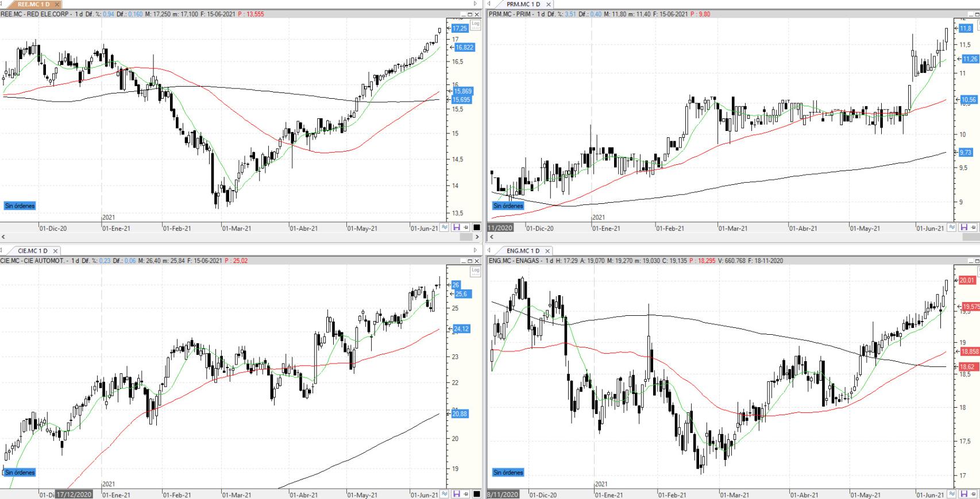Toggle Log scale on the CIE.MC chart
Viewport: 980px width, 499px height.
coord(475,270)
